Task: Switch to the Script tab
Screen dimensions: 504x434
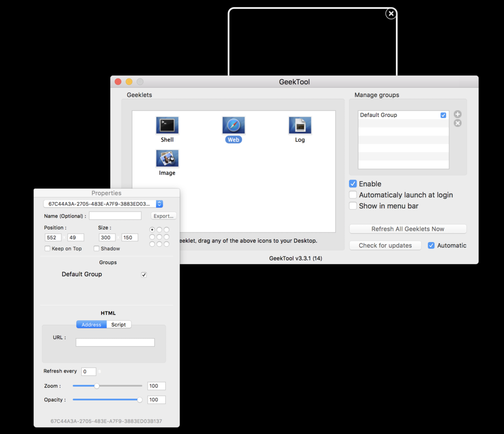Action: 119,324
